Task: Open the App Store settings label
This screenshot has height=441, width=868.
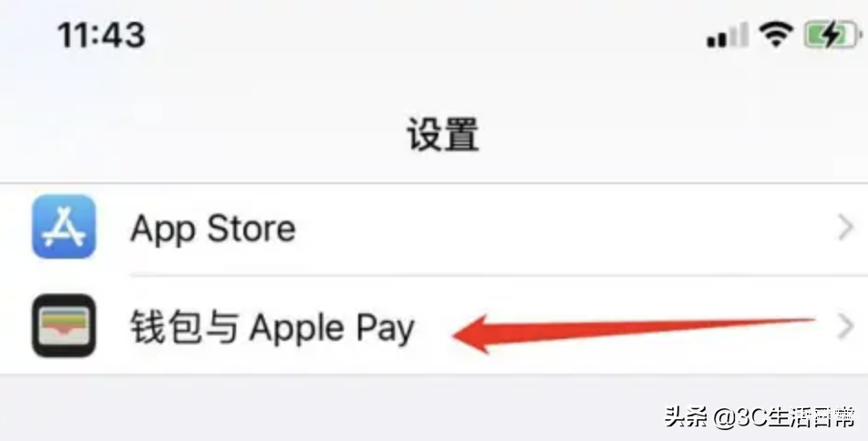Action: [x=212, y=229]
